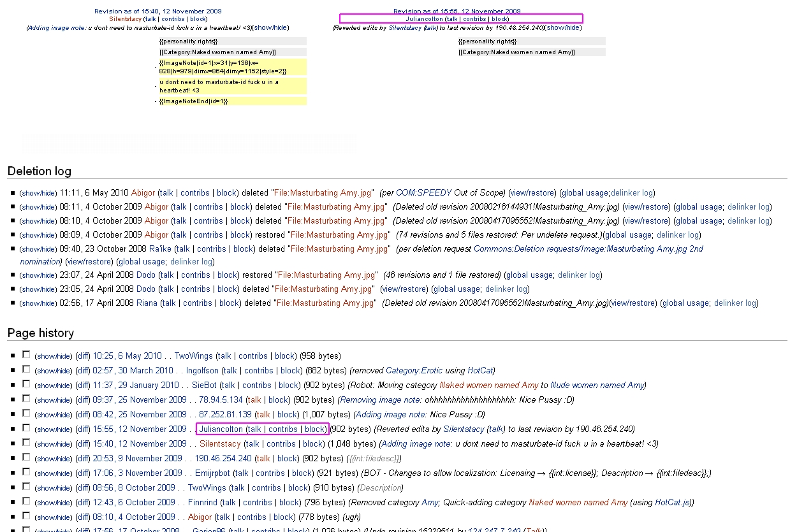Click block link next to Juliancolton in diff header
790x532 pixels.
click(x=499, y=19)
